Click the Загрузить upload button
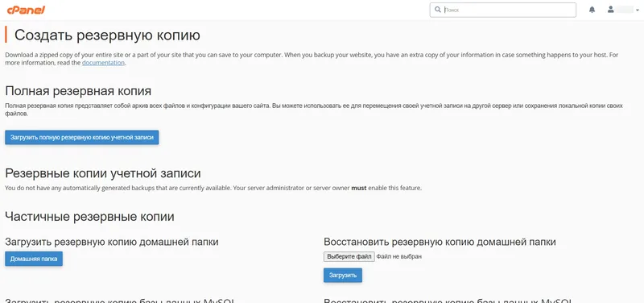Screen dimensions: 644x303 343,276
